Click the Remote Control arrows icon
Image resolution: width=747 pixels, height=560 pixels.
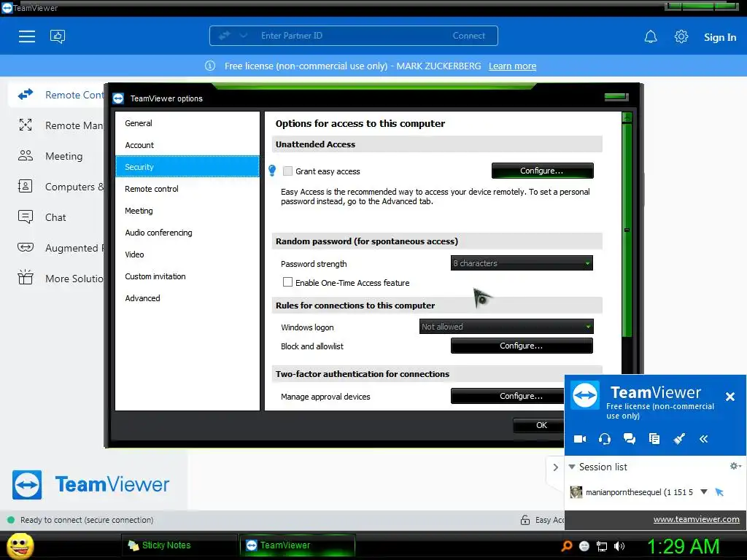pos(26,94)
